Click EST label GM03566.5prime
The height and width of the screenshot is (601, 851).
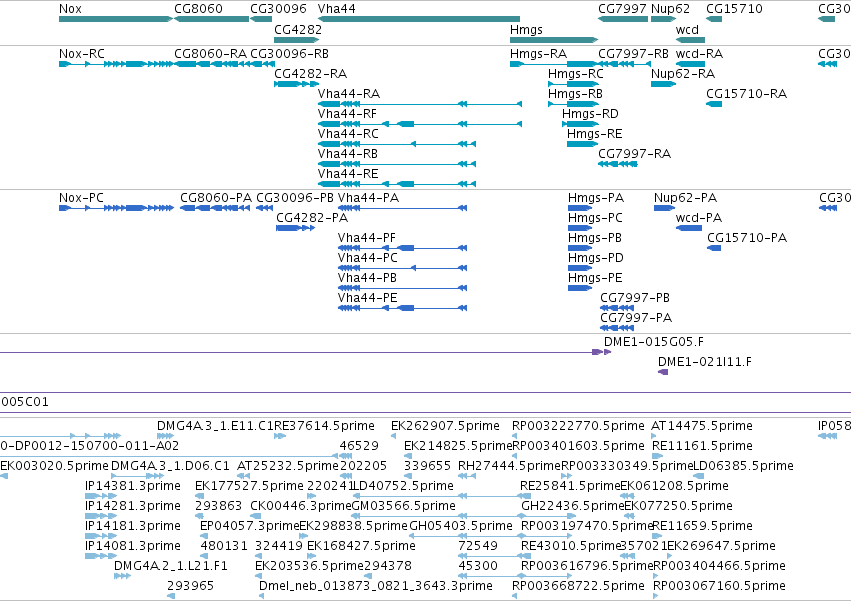pyautogui.click(x=404, y=506)
